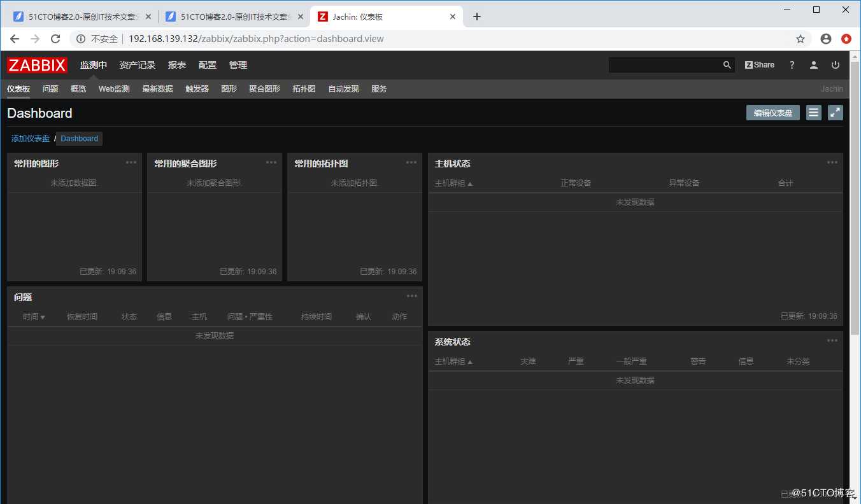Open the 自动发现 submenu page

[x=344, y=89]
